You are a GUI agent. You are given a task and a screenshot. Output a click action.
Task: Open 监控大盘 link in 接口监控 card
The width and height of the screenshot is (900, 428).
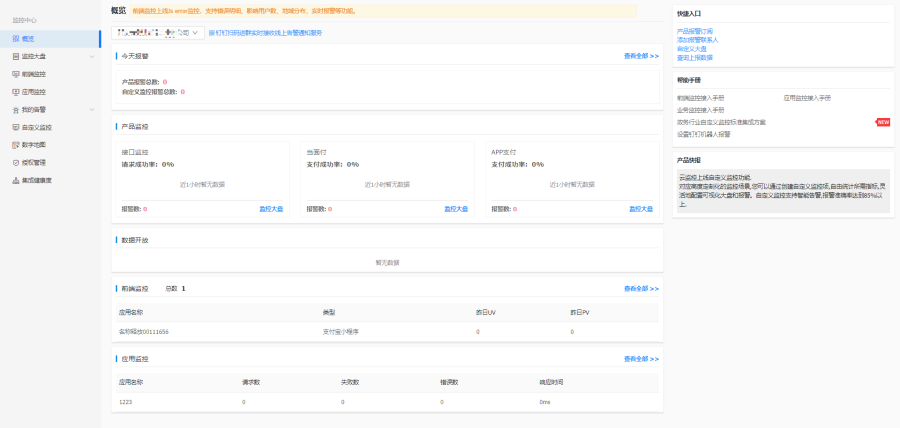(271, 209)
